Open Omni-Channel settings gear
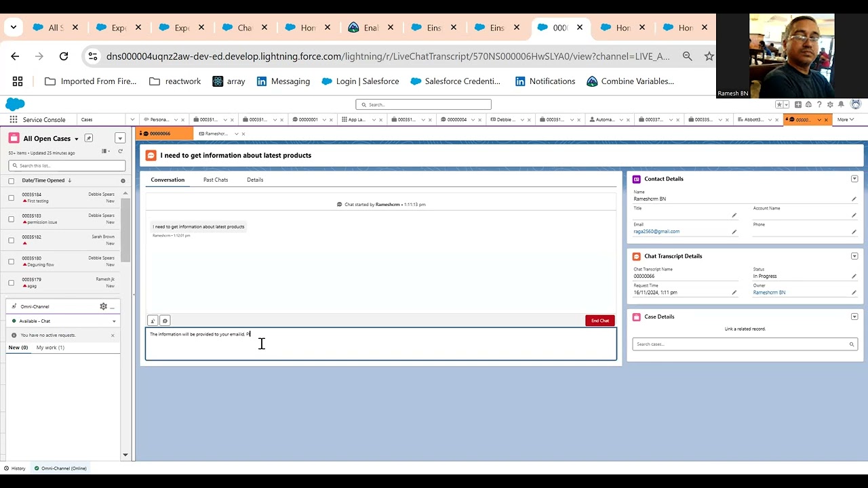 point(103,306)
